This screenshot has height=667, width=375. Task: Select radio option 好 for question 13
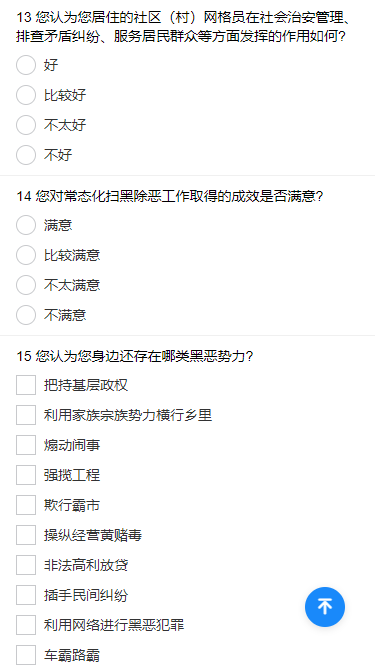point(26,65)
